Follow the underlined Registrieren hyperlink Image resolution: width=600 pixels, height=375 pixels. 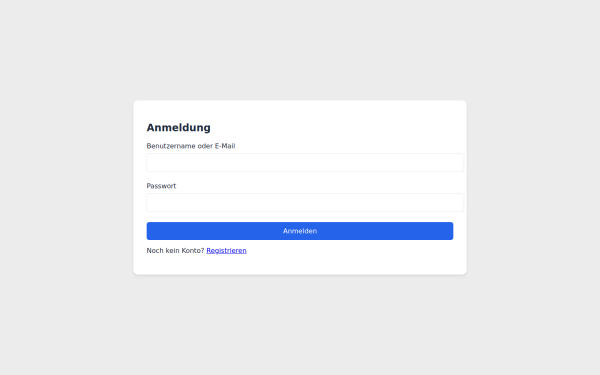pyautogui.click(x=226, y=251)
